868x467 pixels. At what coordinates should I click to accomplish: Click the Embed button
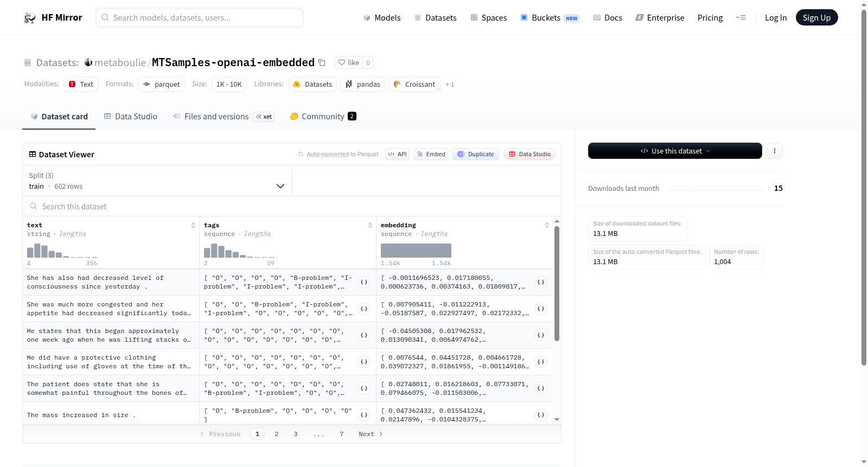[431, 154]
